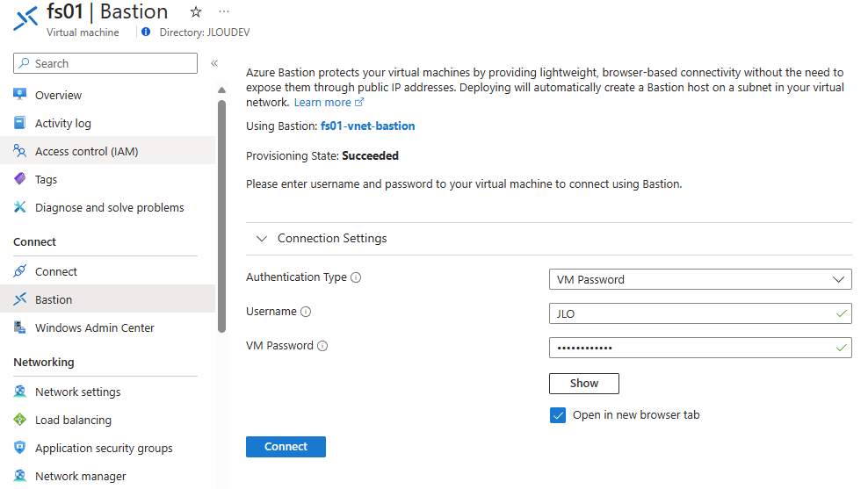Image resolution: width=868 pixels, height=489 pixels.
Task: Click Show password button
Action: pos(584,384)
